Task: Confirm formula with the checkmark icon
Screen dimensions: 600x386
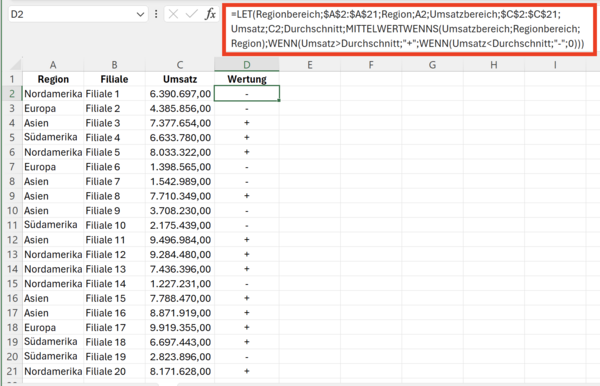Action: tap(191, 15)
